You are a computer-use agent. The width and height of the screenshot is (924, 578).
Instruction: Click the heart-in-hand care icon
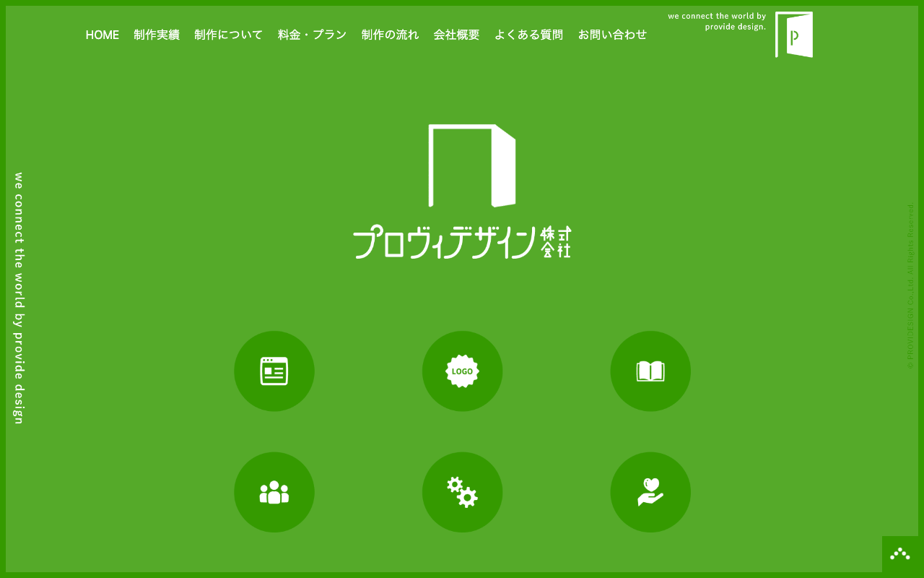point(650,492)
